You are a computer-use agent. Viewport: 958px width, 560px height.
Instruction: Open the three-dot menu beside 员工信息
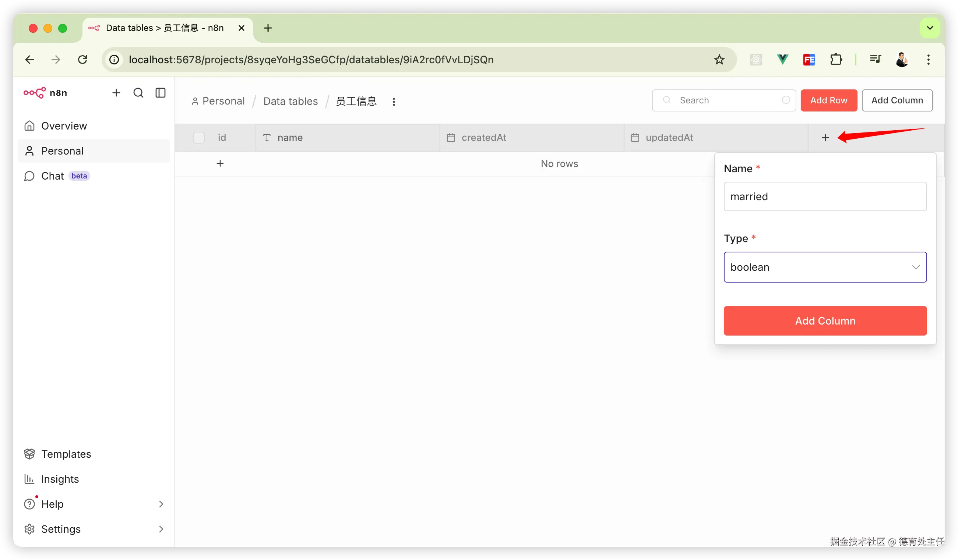tap(394, 102)
